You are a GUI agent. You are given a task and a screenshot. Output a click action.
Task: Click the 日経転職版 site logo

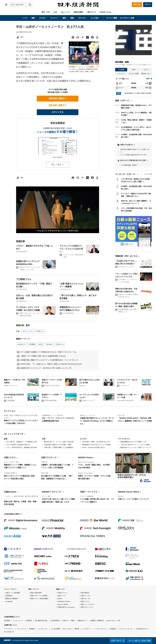[x=13, y=549]
